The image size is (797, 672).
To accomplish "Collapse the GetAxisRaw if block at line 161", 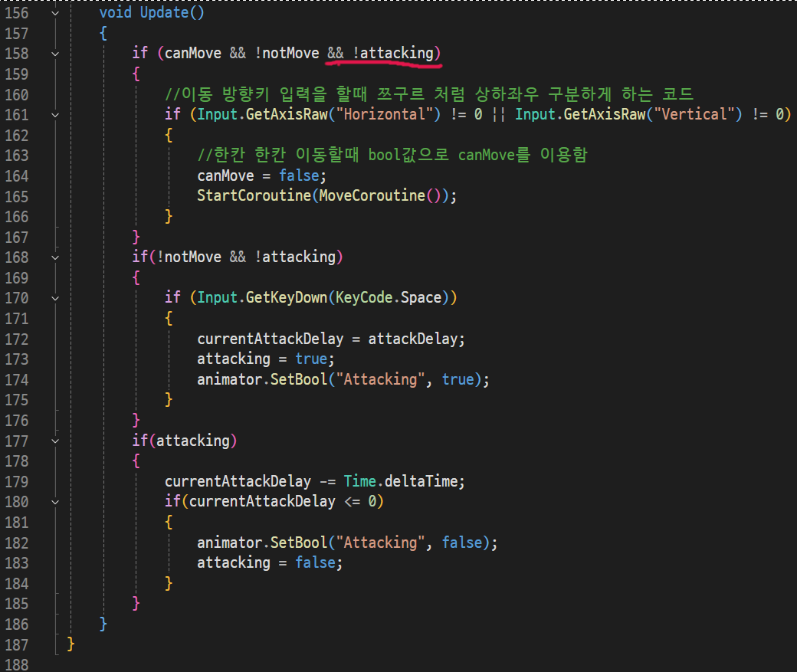I will [x=55, y=116].
